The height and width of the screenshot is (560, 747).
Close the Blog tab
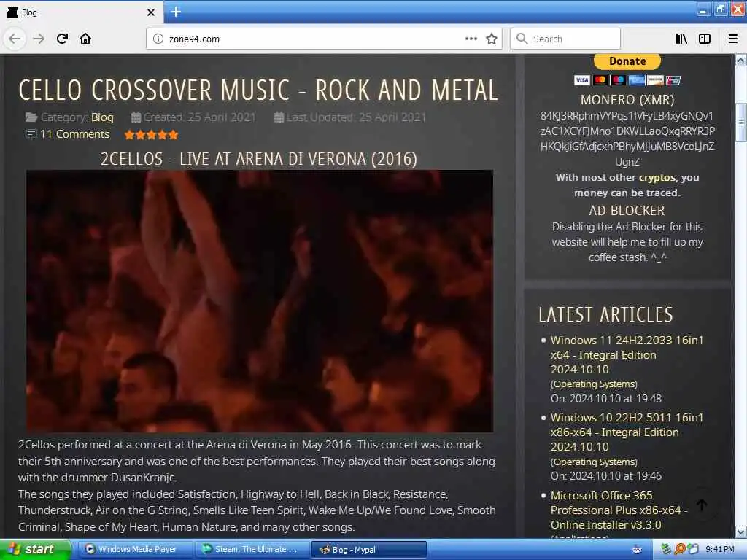tap(150, 12)
